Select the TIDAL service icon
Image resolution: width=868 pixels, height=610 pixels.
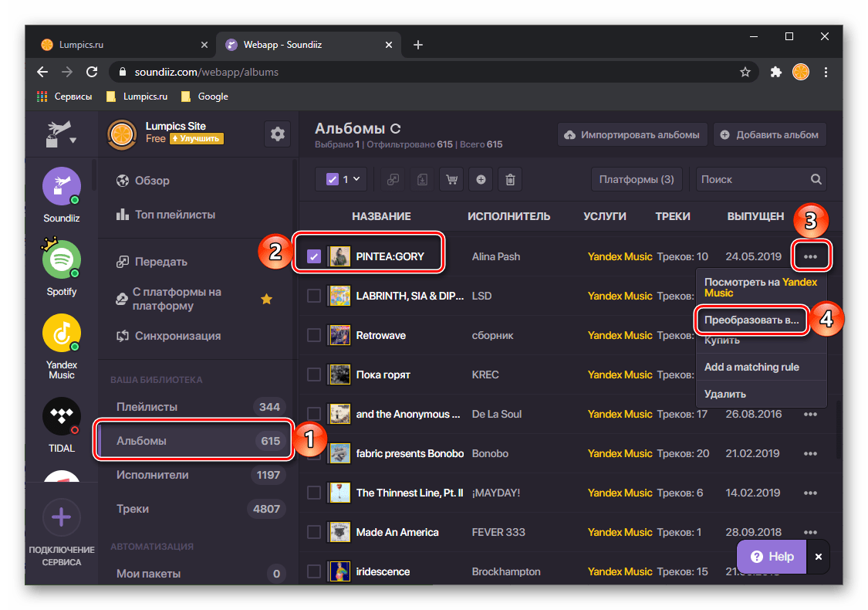(x=62, y=417)
